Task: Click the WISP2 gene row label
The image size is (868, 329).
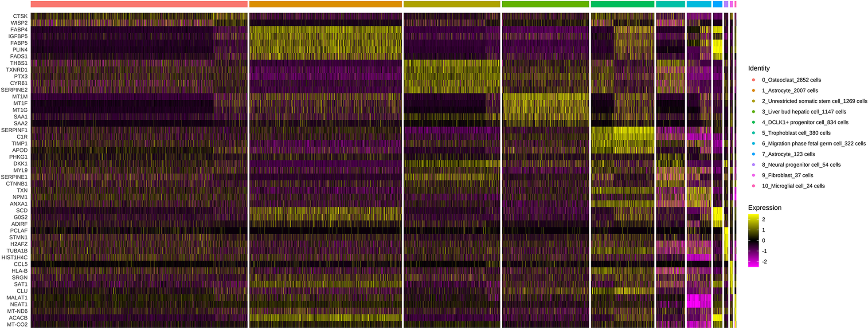Action: (x=19, y=23)
